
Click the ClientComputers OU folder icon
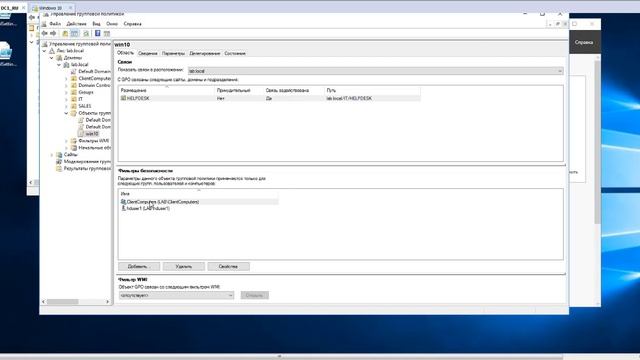(x=74, y=78)
